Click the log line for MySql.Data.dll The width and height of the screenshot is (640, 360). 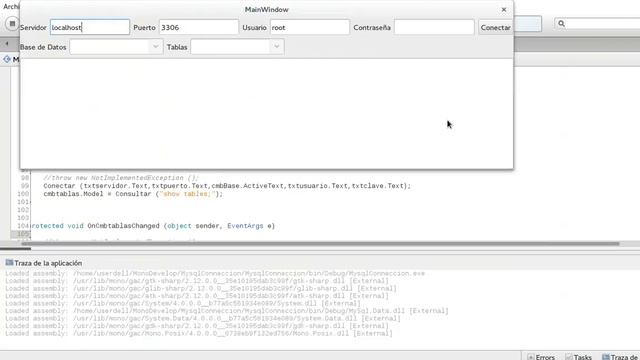click(227, 311)
